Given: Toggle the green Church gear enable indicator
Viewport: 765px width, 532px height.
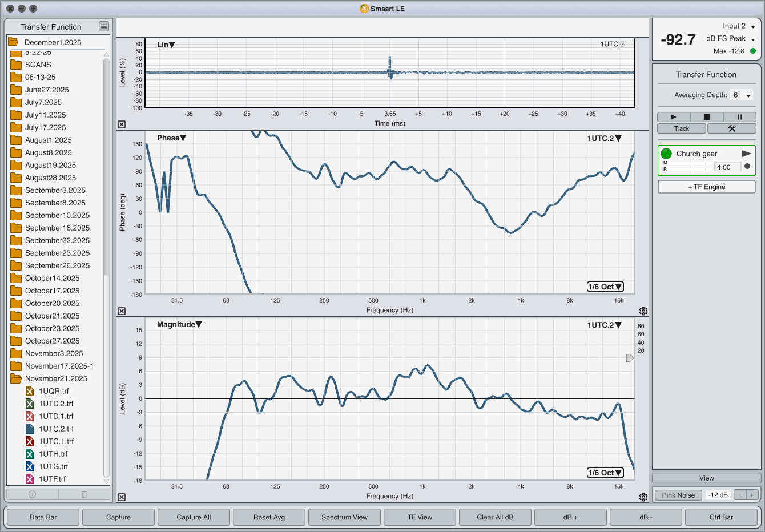Looking at the screenshot, I should 666,154.
